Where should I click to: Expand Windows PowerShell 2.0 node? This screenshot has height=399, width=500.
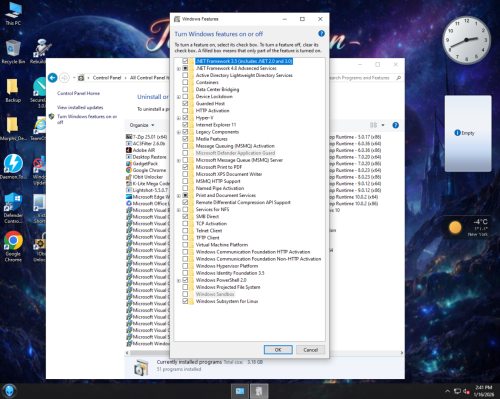click(179, 281)
